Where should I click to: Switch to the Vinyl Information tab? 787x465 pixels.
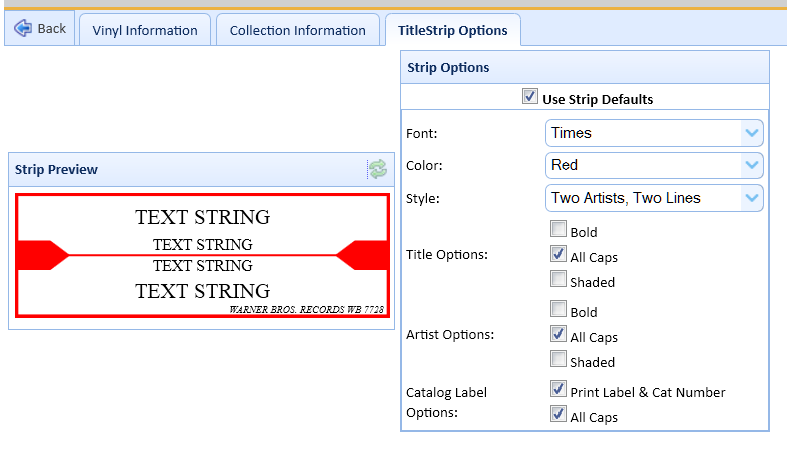point(145,30)
